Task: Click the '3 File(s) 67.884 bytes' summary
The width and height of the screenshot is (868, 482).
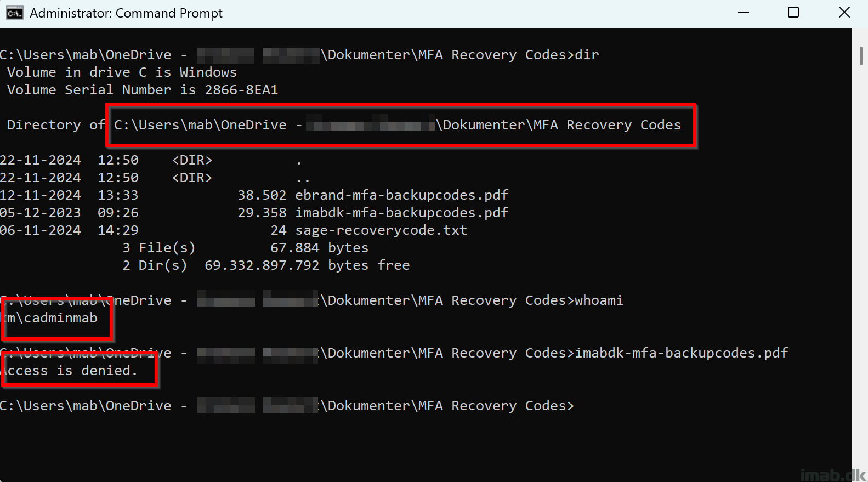Action: (x=245, y=248)
